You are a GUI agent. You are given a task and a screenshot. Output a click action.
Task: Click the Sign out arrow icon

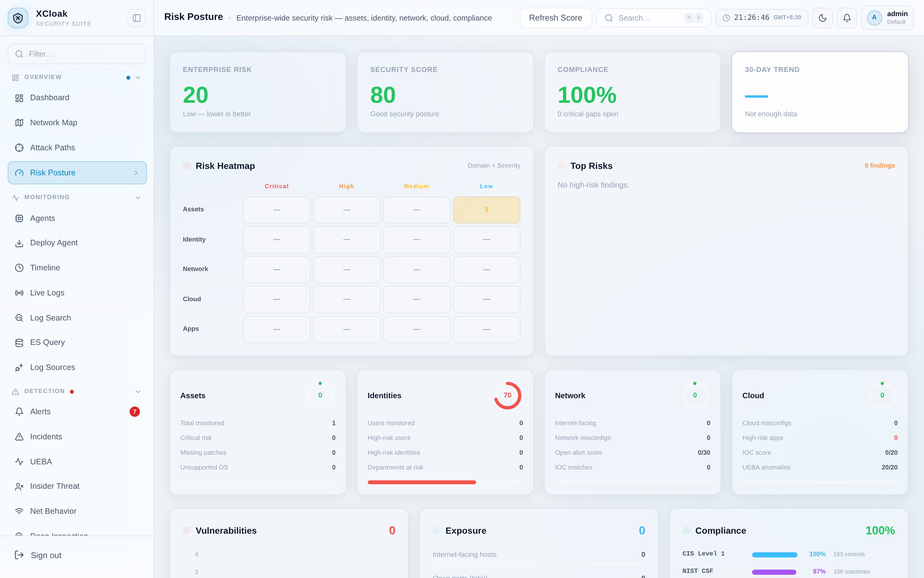pos(19,555)
